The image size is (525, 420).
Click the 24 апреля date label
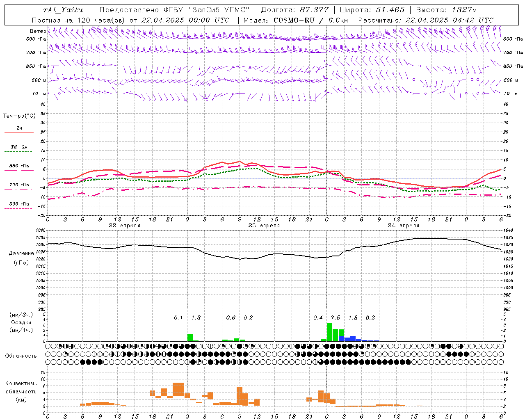[404, 226]
